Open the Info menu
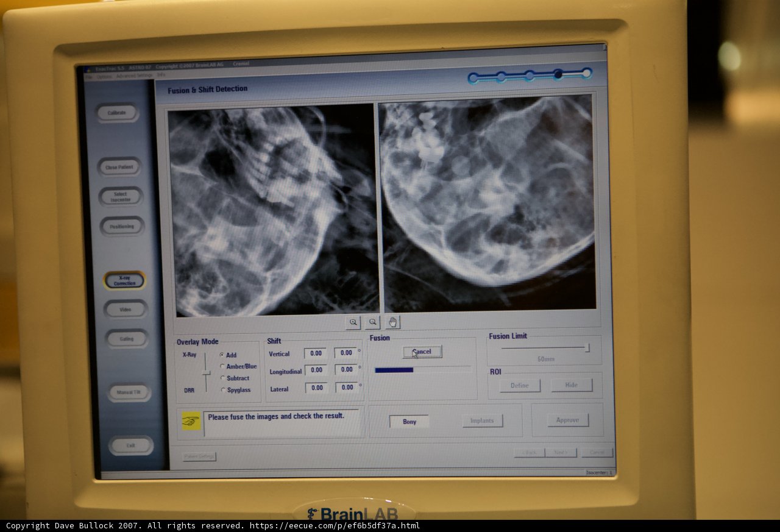780x532 pixels. [x=161, y=75]
